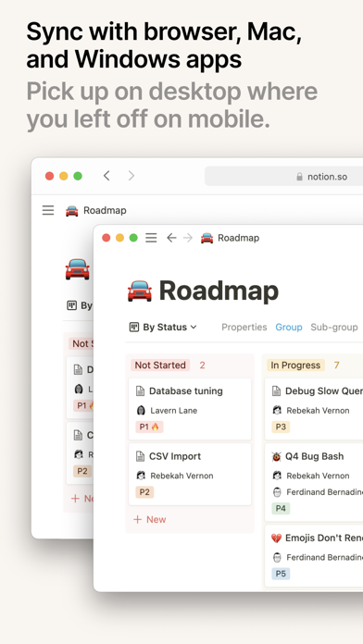The height and width of the screenshot is (644, 363).
Task: Open the CSV Import card
Action: coord(190,475)
